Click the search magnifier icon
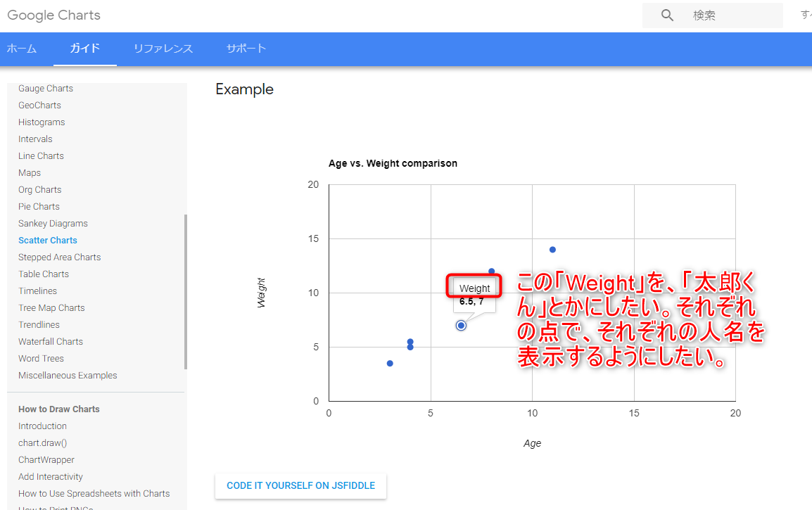The width and height of the screenshot is (812, 510). coord(667,15)
